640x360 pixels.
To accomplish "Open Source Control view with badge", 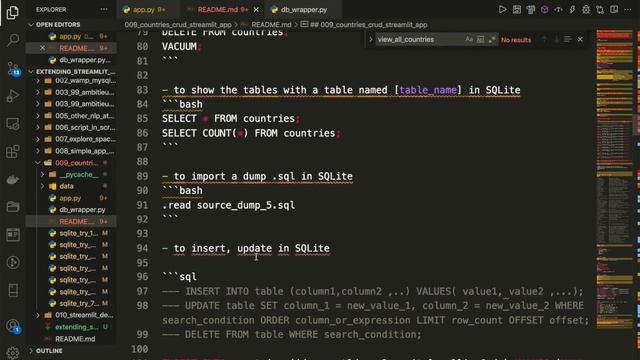I will coord(13,69).
